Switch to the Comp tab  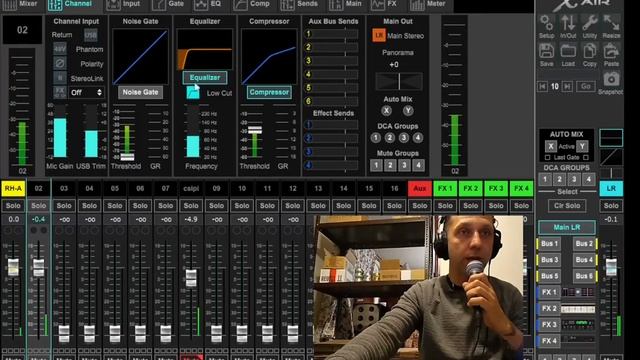point(252,4)
